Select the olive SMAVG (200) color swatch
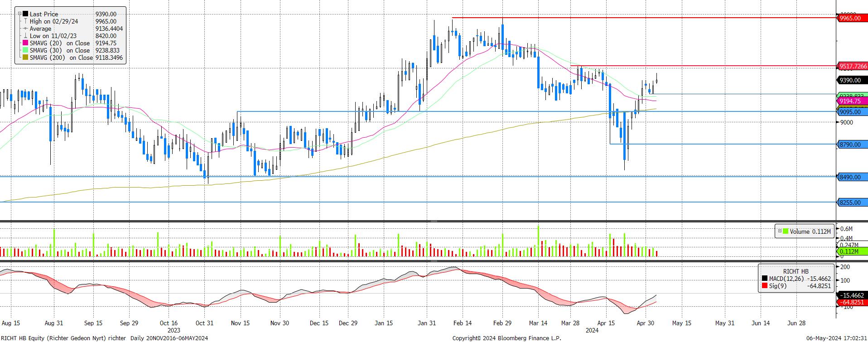Image resolution: width=868 pixels, height=342 pixels. pyautogui.click(x=25, y=58)
